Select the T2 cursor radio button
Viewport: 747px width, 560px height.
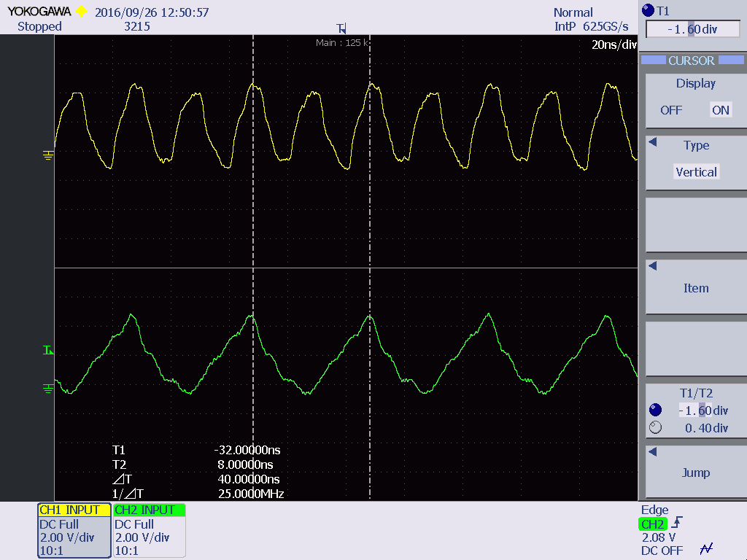tap(656, 427)
